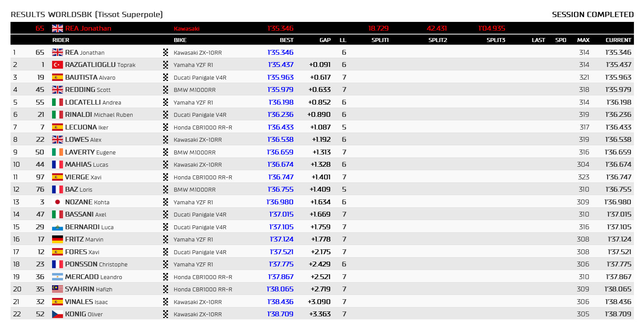This screenshot has height=329, width=644.
Task: Click the San Marino flag next to BERNARDI
Action: click(57, 227)
